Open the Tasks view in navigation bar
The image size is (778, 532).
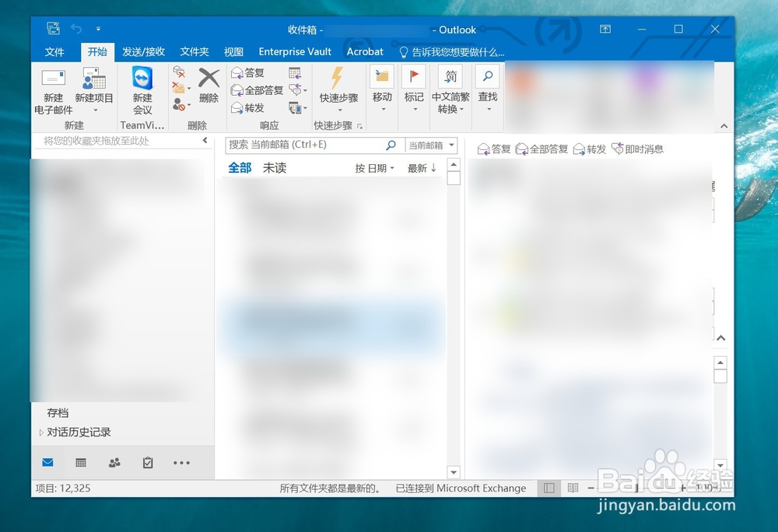click(148, 463)
